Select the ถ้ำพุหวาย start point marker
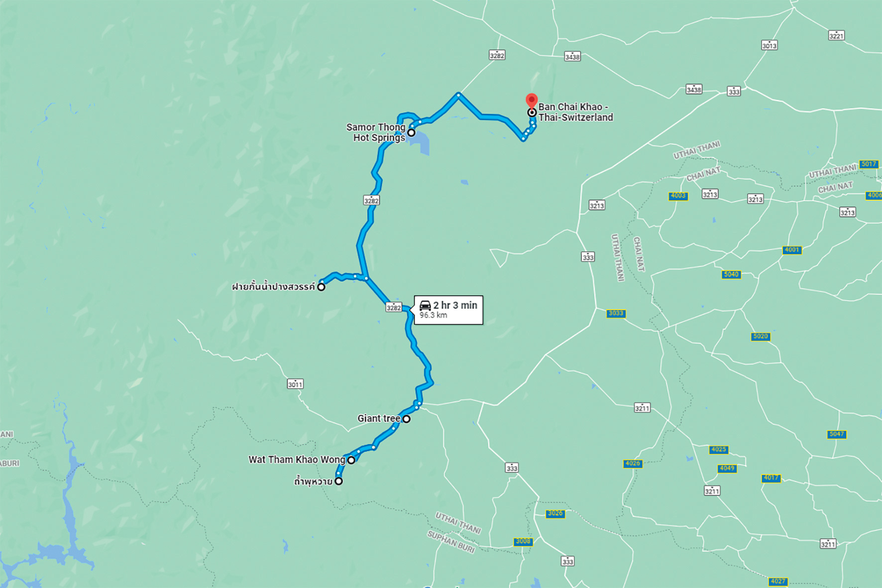This screenshot has height=588, width=882. tap(338, 481)
